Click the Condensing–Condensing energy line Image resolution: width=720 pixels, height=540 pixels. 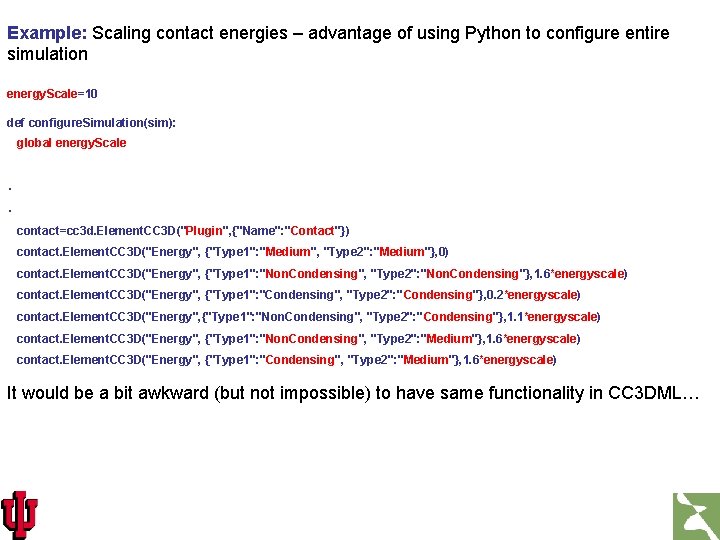298,295
